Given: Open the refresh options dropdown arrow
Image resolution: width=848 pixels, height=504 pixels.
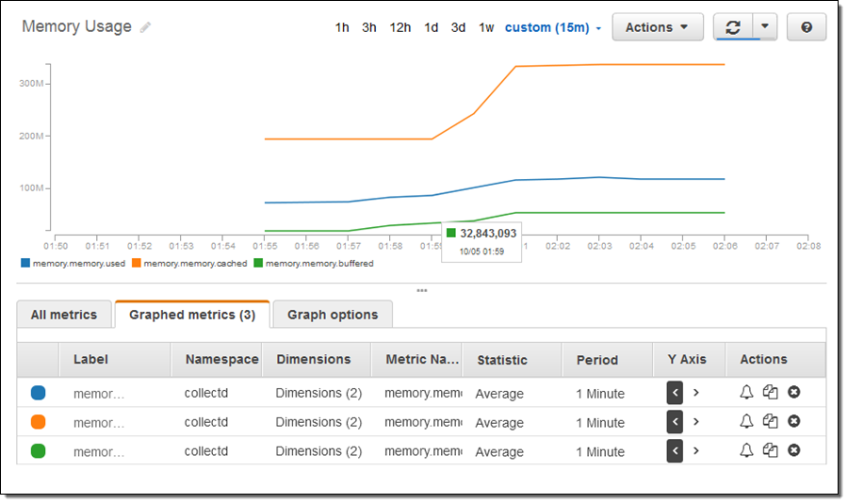Looking at the screenshot, I should pyautogui.click(x=764, y=27).
